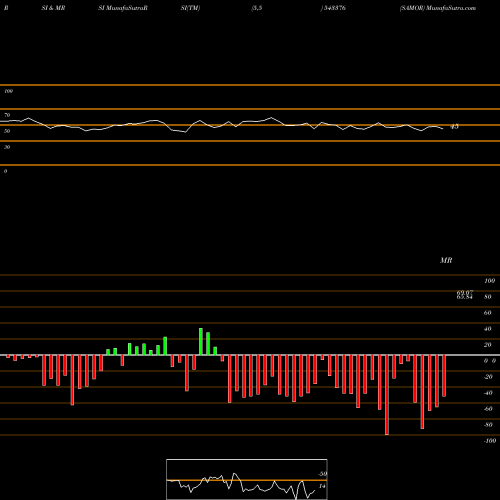Click the current RSI value 45 at line end
This screenshot has width=500, height=500.
coord(455,127)
